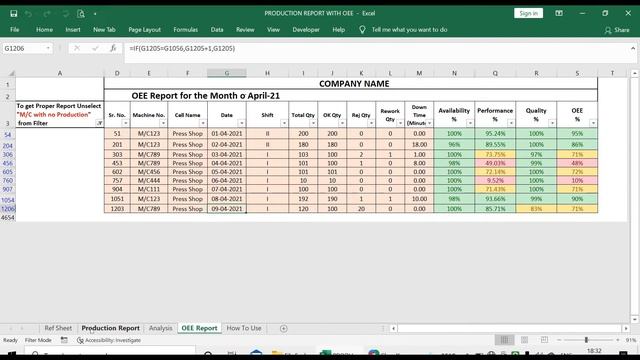Screen dimensions: 640x360
Task: Open the New Tab ribbon tab
Action: (104, 29)
